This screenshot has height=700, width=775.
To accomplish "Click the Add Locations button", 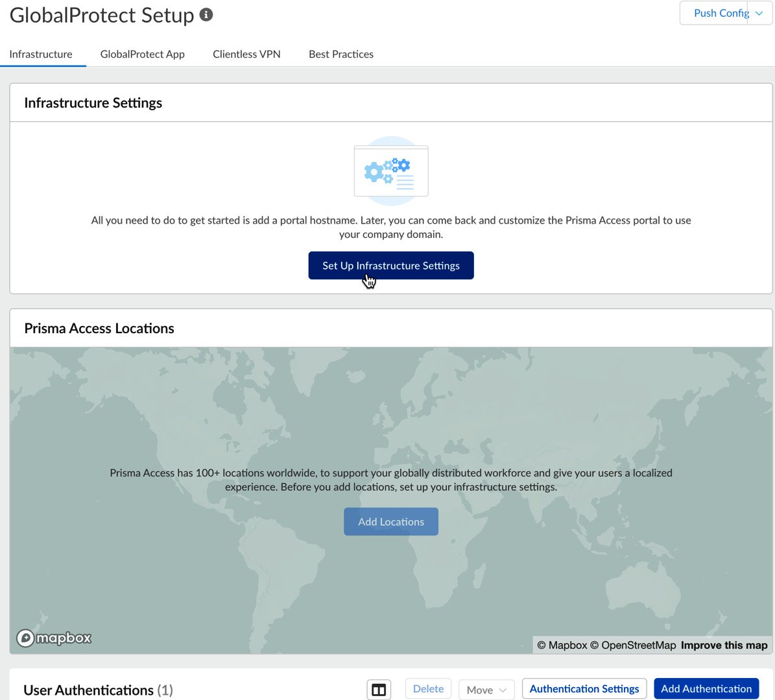I will [391, 522].
